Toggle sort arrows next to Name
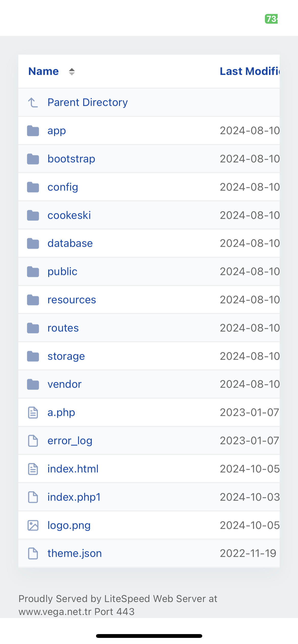This screenshot has height=644, width=298. (x=72, y=71)
